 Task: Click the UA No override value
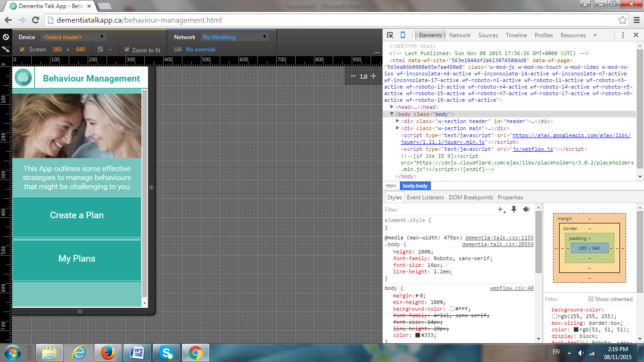point(200,49)
